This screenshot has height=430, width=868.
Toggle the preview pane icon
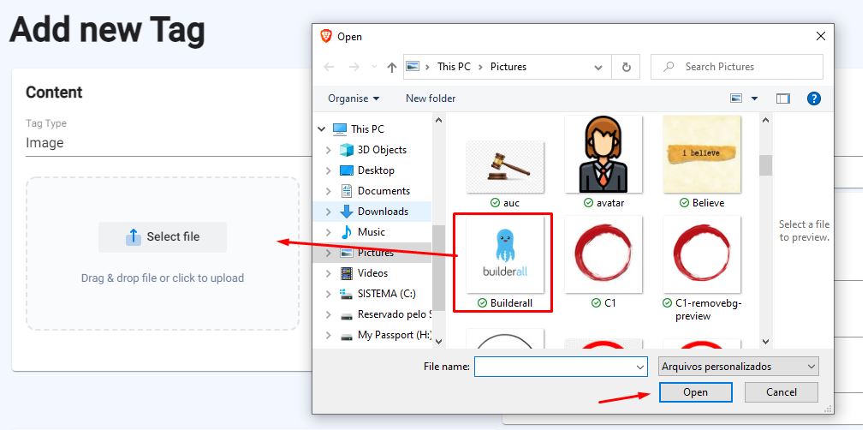[x=782, y=99]
